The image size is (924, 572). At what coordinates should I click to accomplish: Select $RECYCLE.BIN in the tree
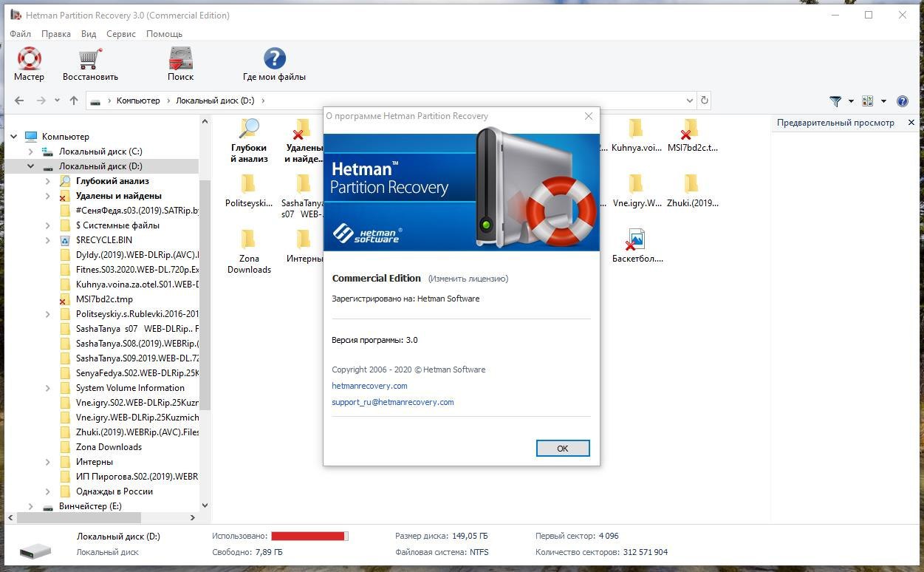pos(103,240)
